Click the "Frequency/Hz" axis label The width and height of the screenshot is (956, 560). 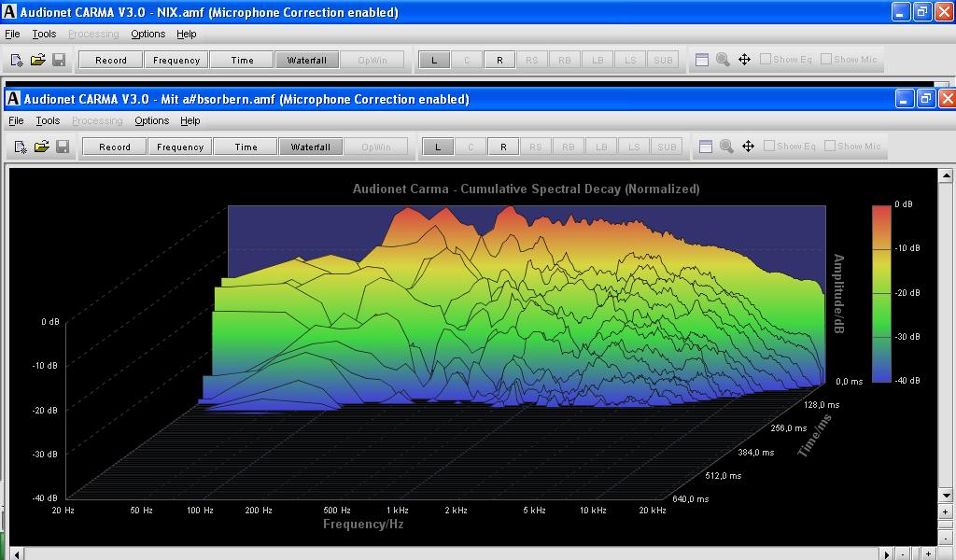[363, 524]
